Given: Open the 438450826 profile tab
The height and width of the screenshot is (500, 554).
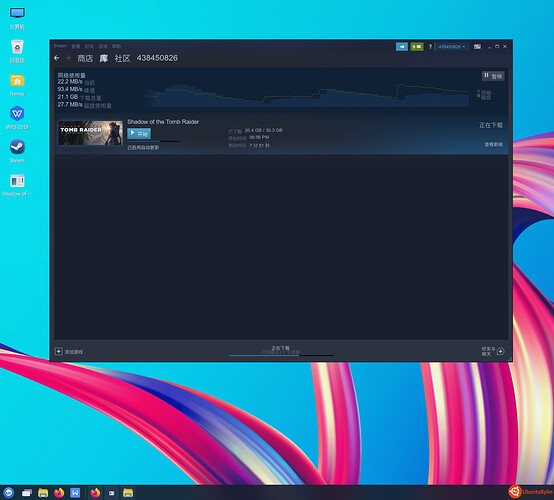Looking at the screenshot, I should [157, 58].
